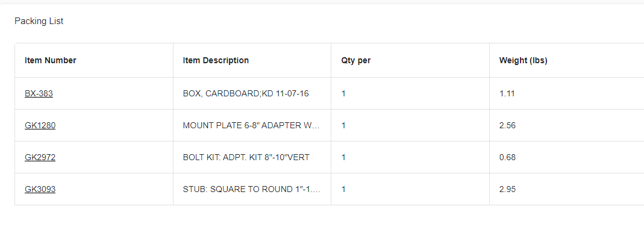The height and width of the screenshot is (233, 644).
Task: Click the Item Description column header
Action: [216, 60]
